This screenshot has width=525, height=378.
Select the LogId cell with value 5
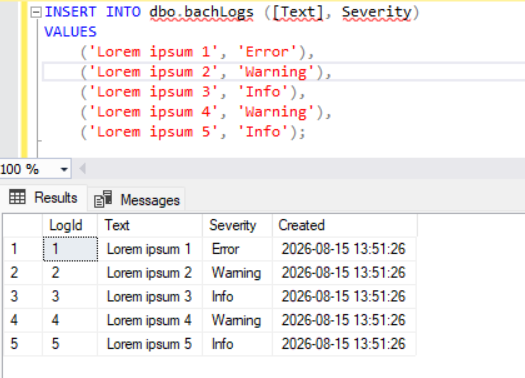pyautogui.click(x=70, y=344)
